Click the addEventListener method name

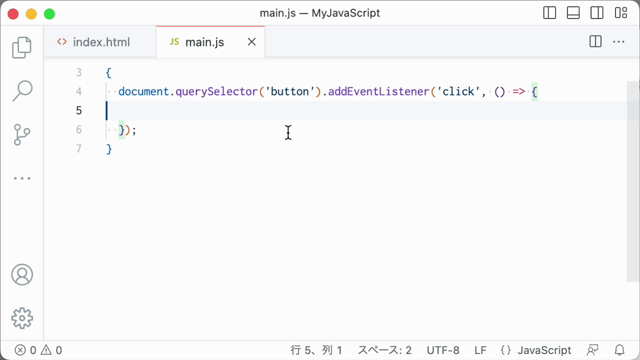pyautogui.click(x=379, y=92)
